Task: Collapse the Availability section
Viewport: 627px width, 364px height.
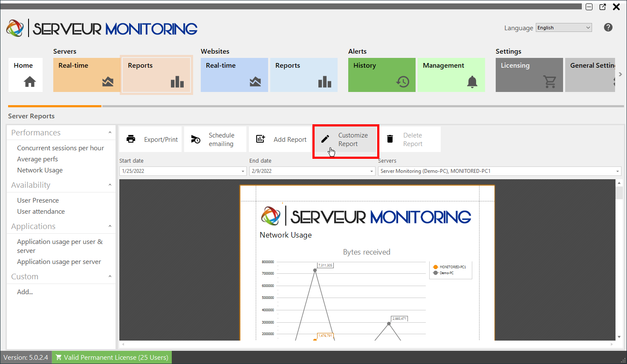Action: click(x=110, y=185)
